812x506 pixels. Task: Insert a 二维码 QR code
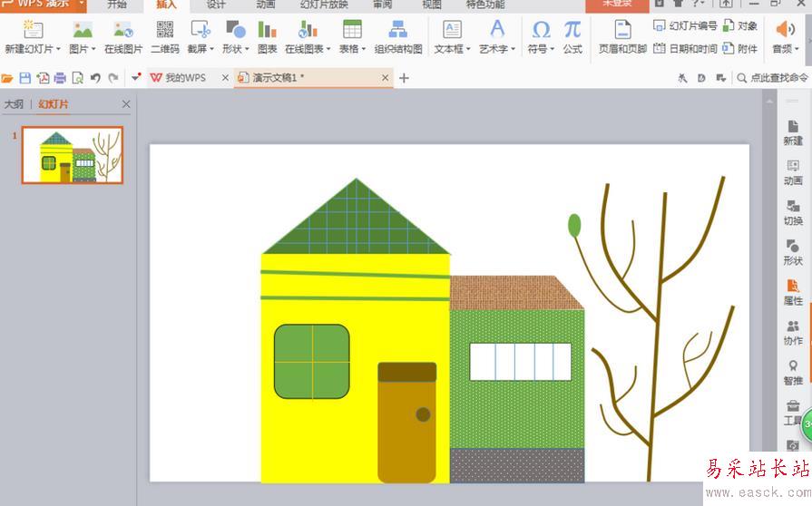click(165, 36)
